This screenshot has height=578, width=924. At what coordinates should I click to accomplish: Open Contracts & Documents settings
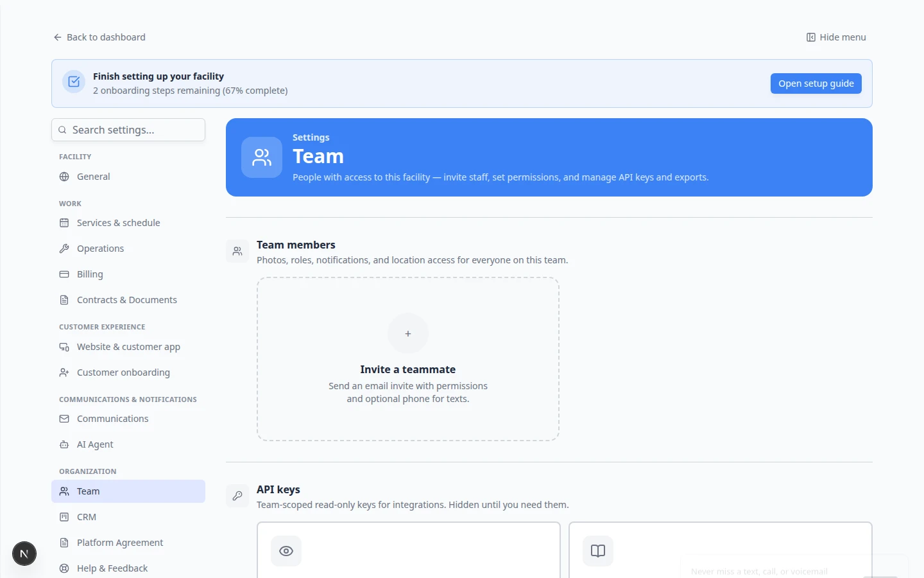[128, 300]
